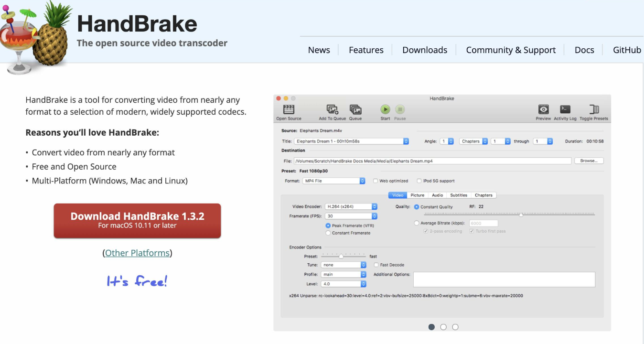Open the Framerate (FPS) dropdown

tap(351, 216)
